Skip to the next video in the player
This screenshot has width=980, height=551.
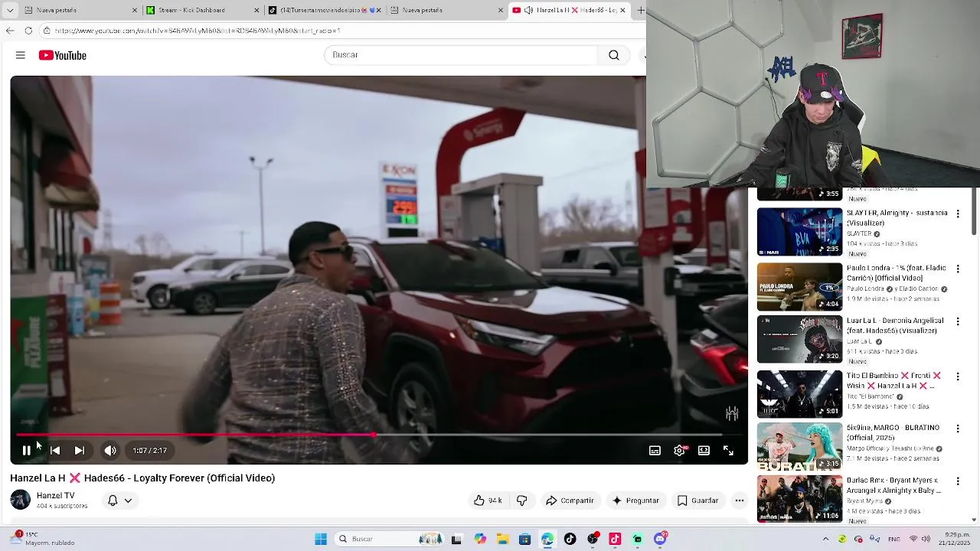(x=79, y=451)
